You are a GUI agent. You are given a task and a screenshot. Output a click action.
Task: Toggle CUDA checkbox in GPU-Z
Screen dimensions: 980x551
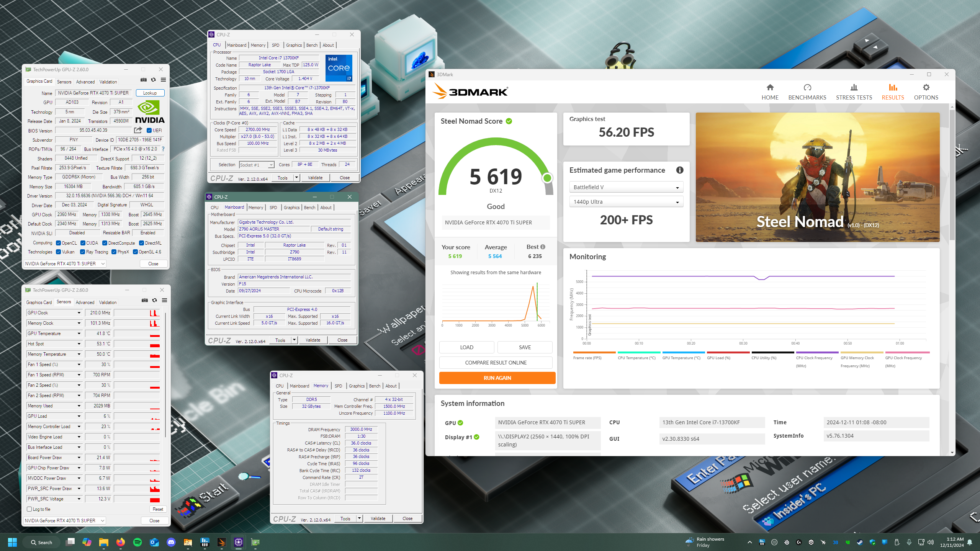coord(83,243)
